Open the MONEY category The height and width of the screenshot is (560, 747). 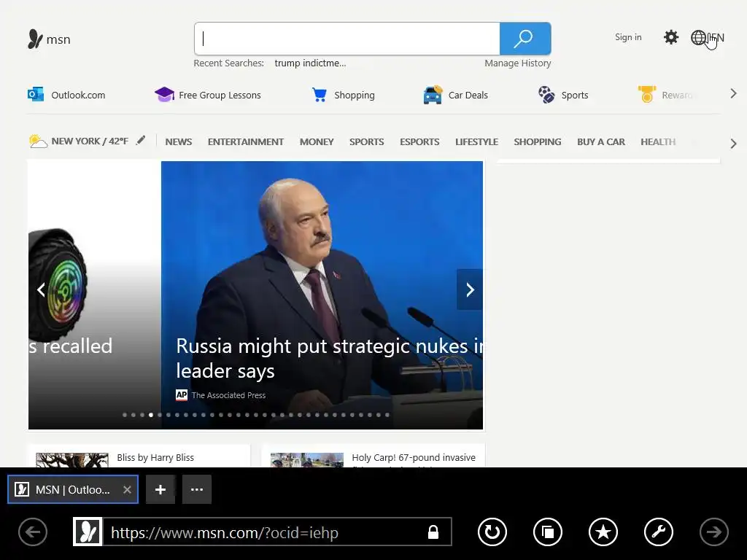click(x=317, y=142)
